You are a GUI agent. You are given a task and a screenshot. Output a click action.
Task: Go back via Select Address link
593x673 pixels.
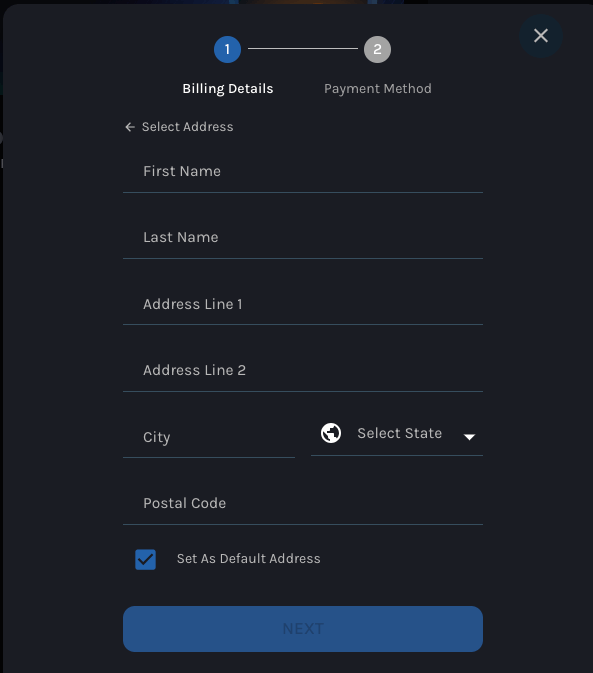pos(188,127)
